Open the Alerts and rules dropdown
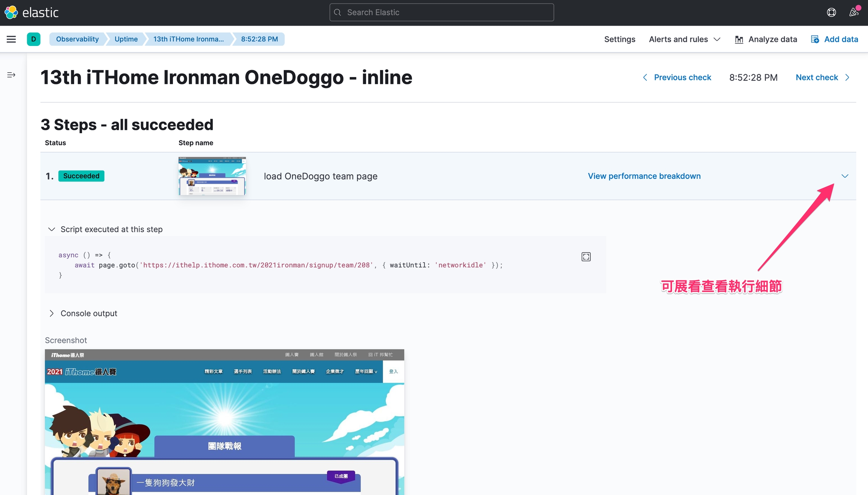 (x=685, y=40)
